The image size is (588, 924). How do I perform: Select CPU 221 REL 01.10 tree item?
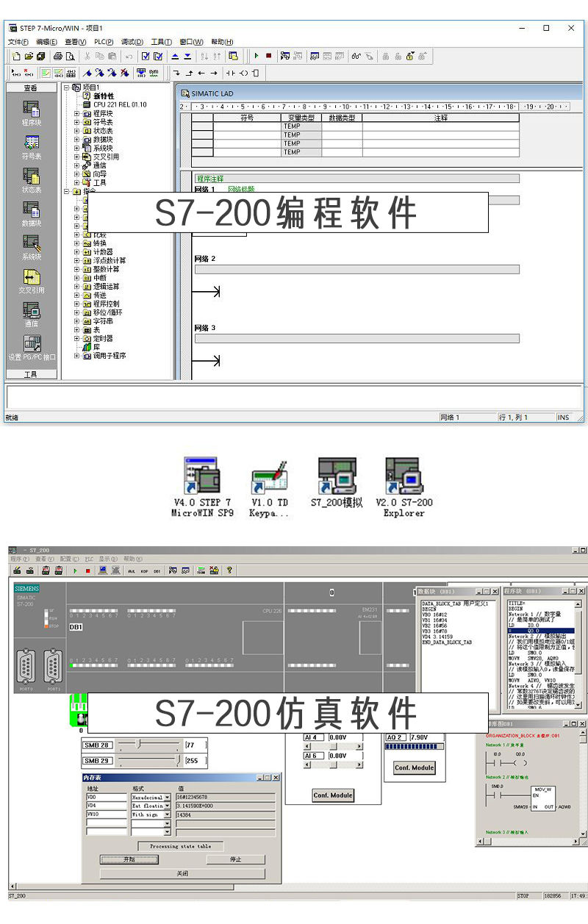tap(120, 105)
